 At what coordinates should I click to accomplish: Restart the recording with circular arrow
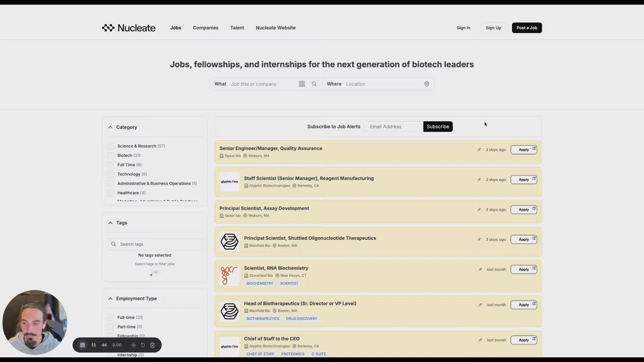[x=143, y=345]
